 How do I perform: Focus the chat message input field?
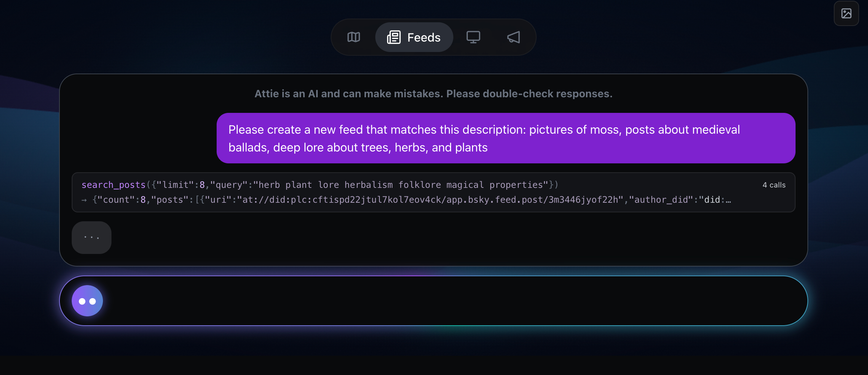[x=446, y=301]
